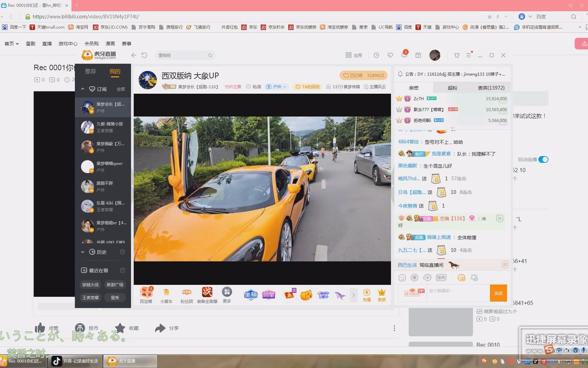Open the 亲密 ranking tab
This screenshot has width=588, height=368.
click(414, 88)
